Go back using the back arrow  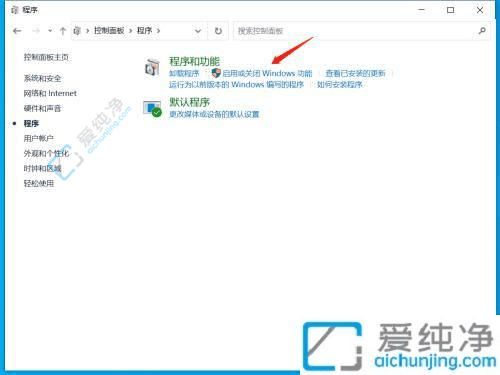pyautogui.click(x=17, y=31)
